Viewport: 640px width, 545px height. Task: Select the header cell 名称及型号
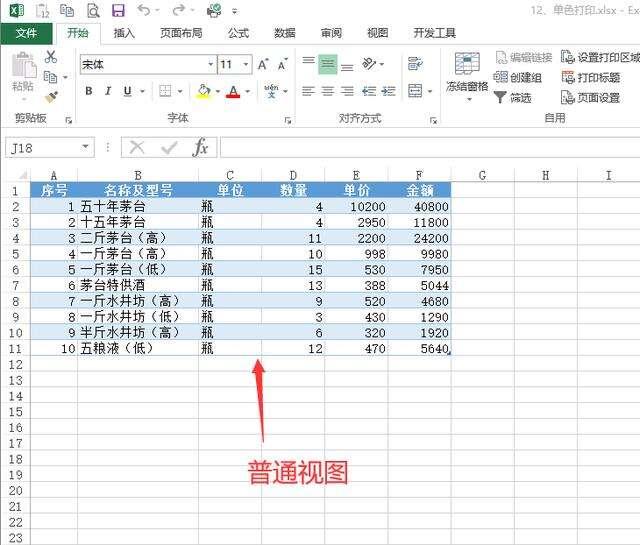point(138,191)
